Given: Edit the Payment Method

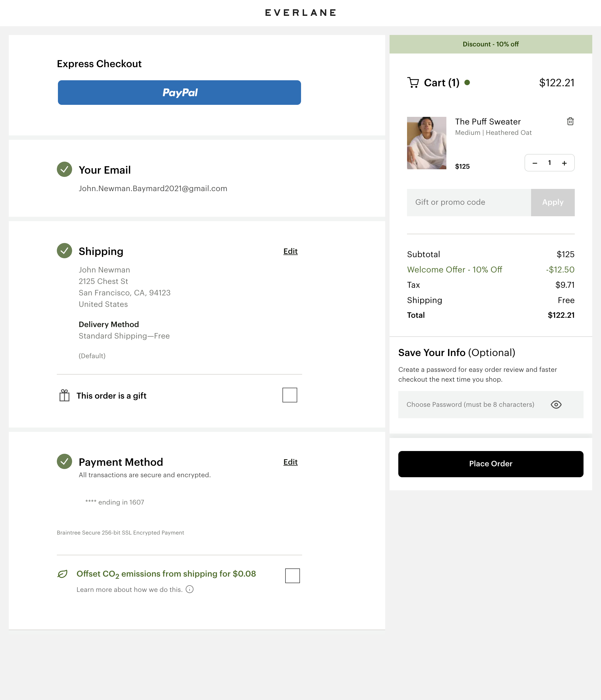Looking at the screenshot, I should 290,462.
